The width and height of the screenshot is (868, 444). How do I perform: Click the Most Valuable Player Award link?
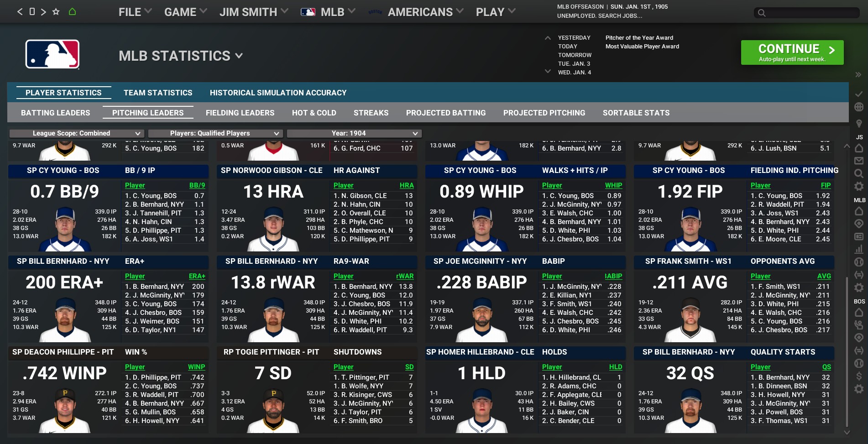(642, 47)
